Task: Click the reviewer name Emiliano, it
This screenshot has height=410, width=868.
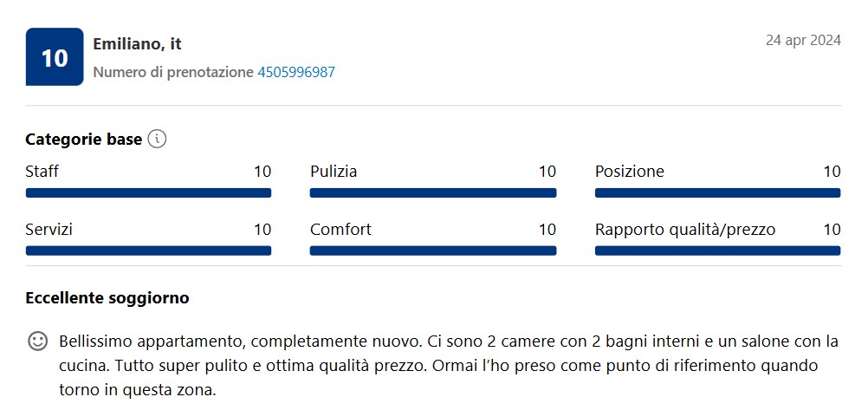Action: (137, 43)
